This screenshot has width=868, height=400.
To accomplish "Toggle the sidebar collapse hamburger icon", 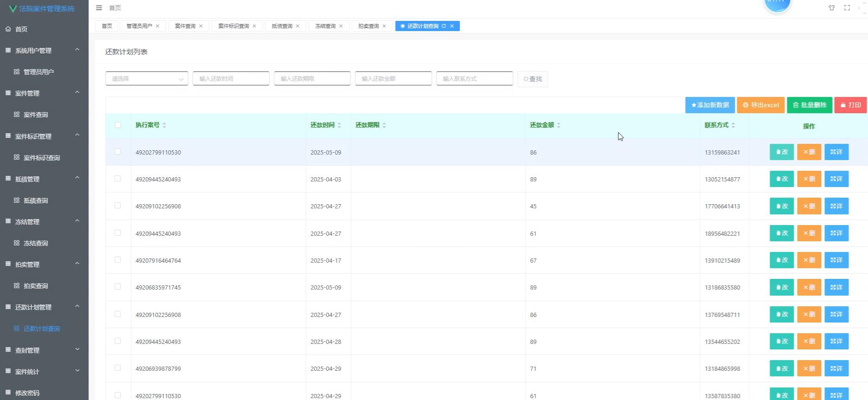I will [x=99, y=8].
